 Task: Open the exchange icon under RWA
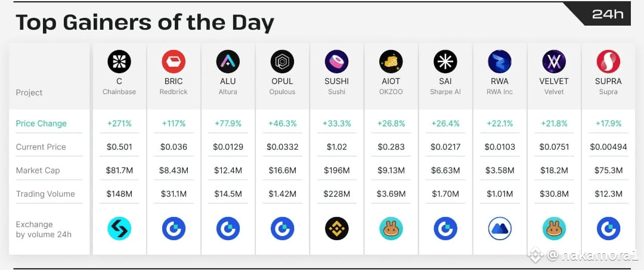500,228
